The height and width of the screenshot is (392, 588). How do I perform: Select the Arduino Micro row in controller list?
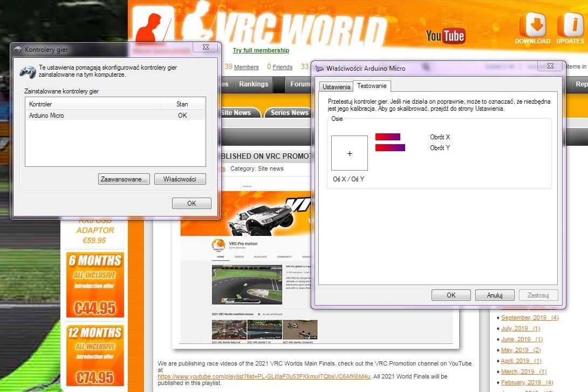click(115, 115)
